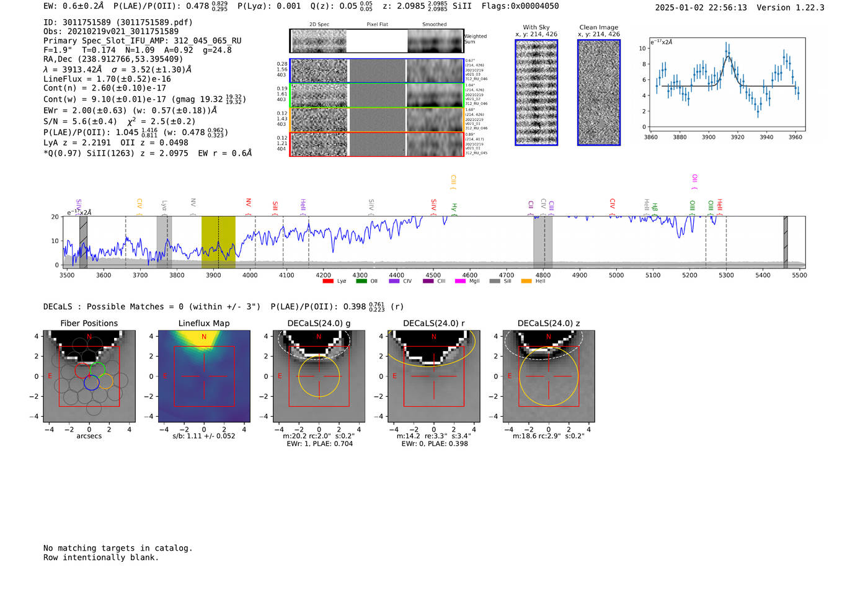Click the large yellow circle in DECaLS z

click(549, 376)
